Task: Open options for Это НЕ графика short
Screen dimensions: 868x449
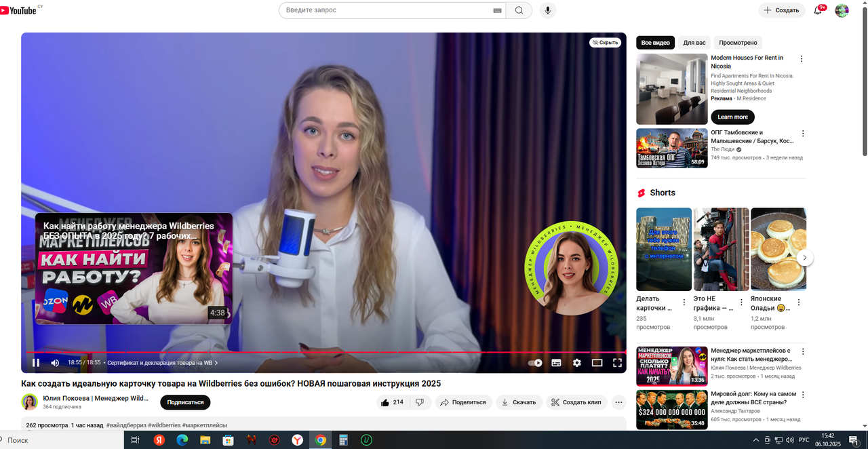Action: tap(741, 302)
